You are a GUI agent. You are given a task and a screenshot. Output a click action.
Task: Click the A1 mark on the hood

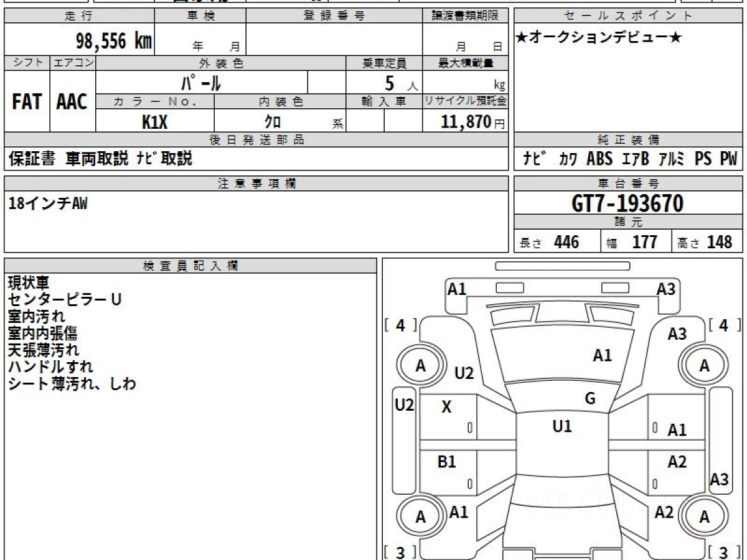coord(603,355)
